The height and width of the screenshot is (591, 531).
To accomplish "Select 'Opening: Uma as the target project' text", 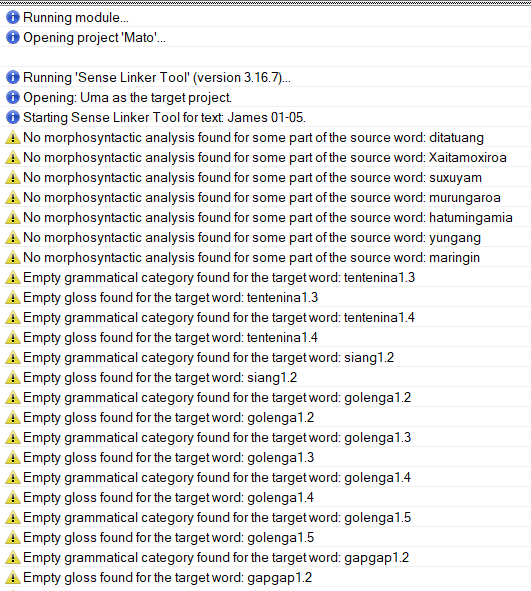I will pyautogui.click(x=127, y=97).
